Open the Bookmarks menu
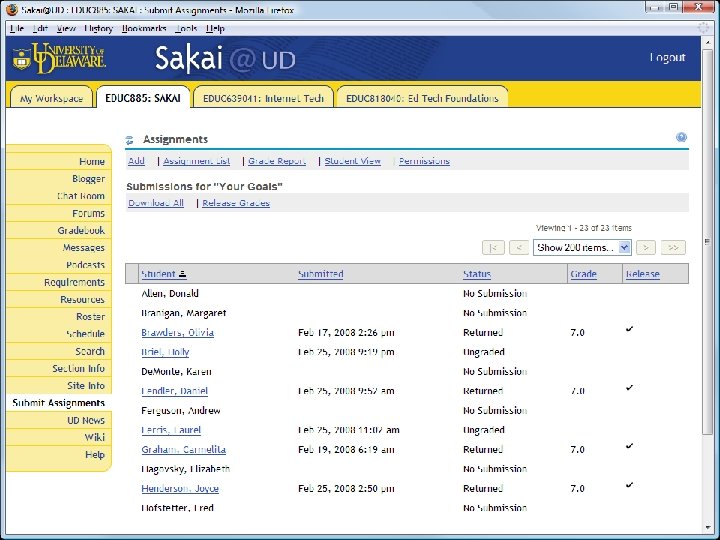720x540 pixels. point(144,28)
